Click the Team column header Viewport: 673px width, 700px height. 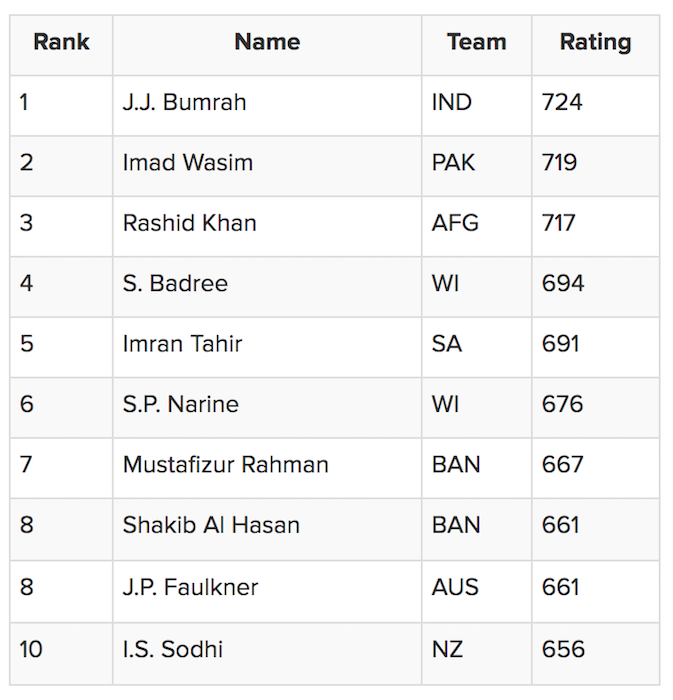[x=476, y=42]
